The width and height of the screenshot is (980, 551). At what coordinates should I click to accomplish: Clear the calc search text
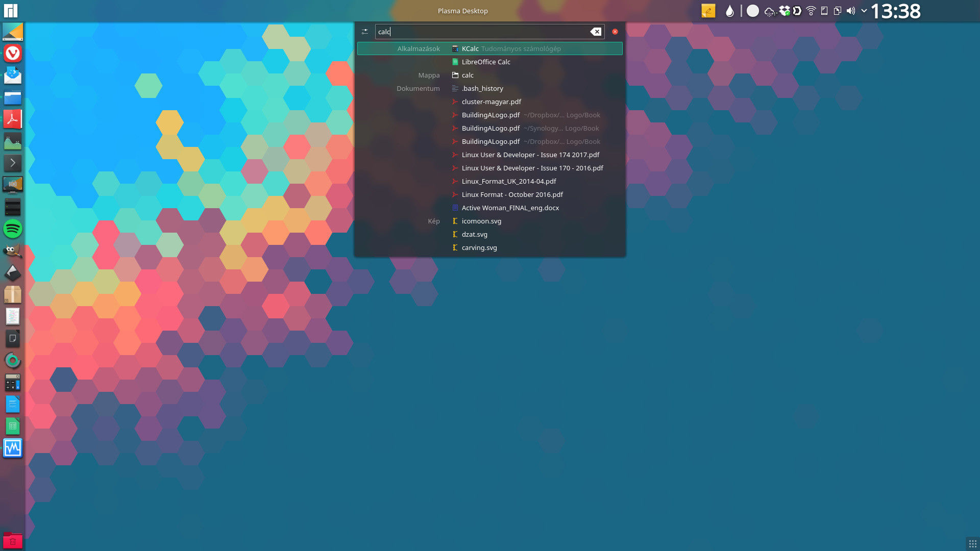pos(596,32)
